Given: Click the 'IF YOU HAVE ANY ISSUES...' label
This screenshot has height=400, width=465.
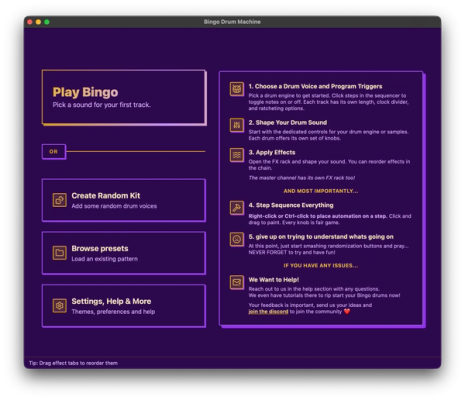Looking at the screenshot, I should point(321,266).
